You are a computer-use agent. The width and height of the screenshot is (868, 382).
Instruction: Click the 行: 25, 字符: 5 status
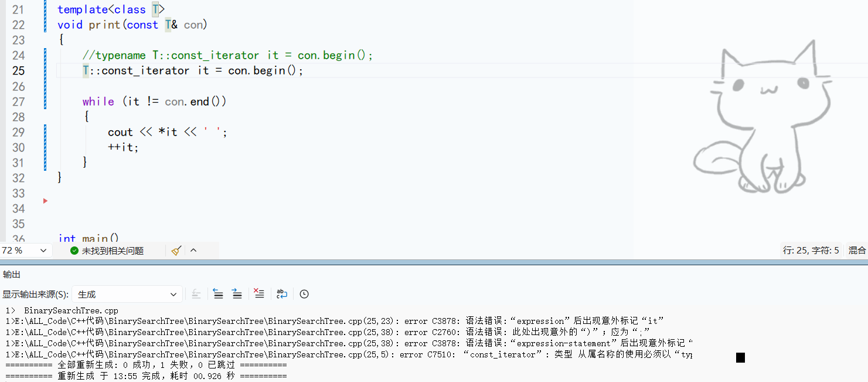coord(811,251)
